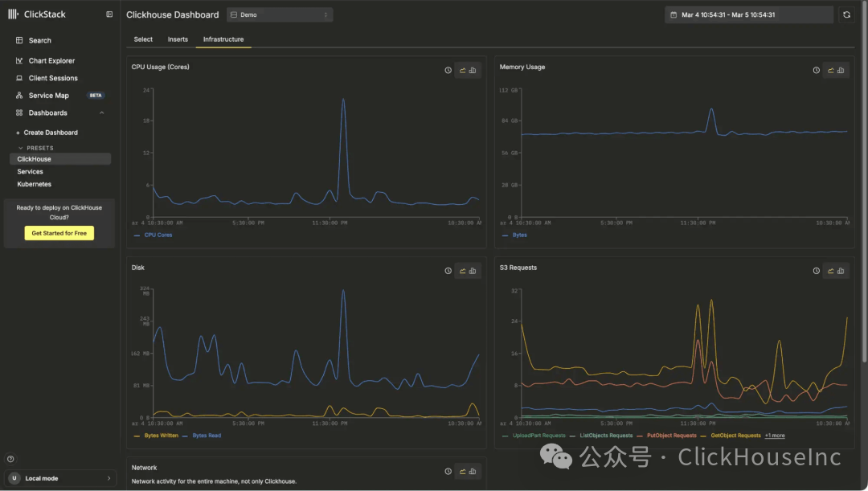Show S3 Requests chart as lines
The width and height of the screenshot is (868, 491).
(831, 272)
